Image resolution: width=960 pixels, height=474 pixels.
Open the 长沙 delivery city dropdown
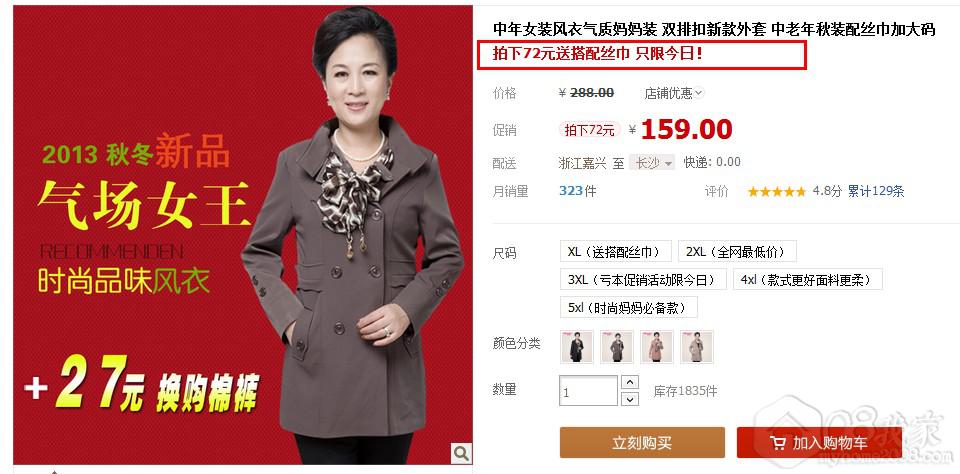pyautogui.click(x=652, y=163)
